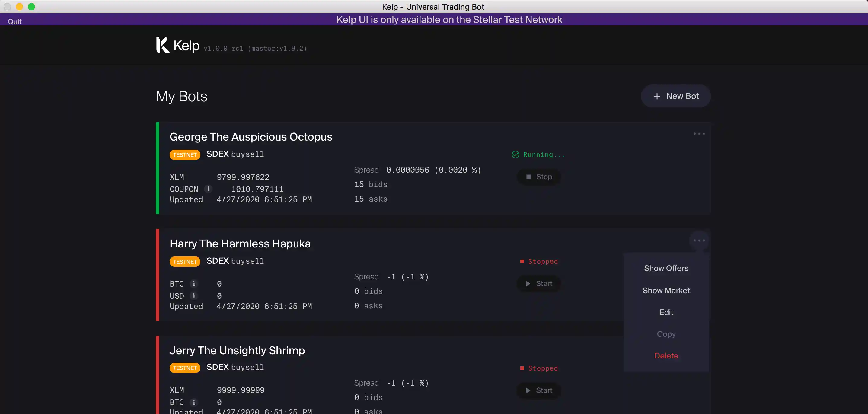Click the TESTNET badge on George's card
The height and width of the screenshot is (414, 868).
185,154
